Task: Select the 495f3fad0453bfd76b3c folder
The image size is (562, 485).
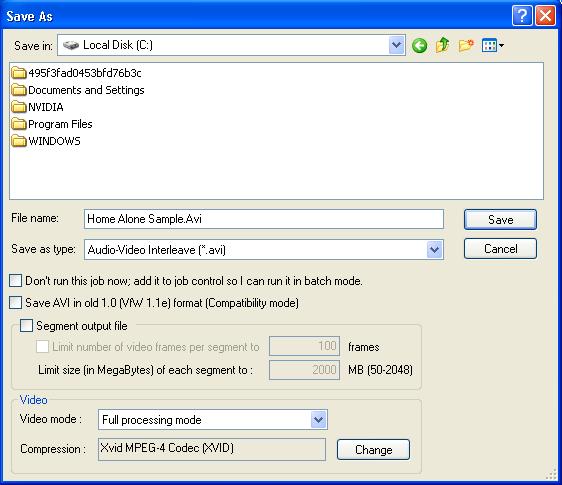Action: (76, 73)
